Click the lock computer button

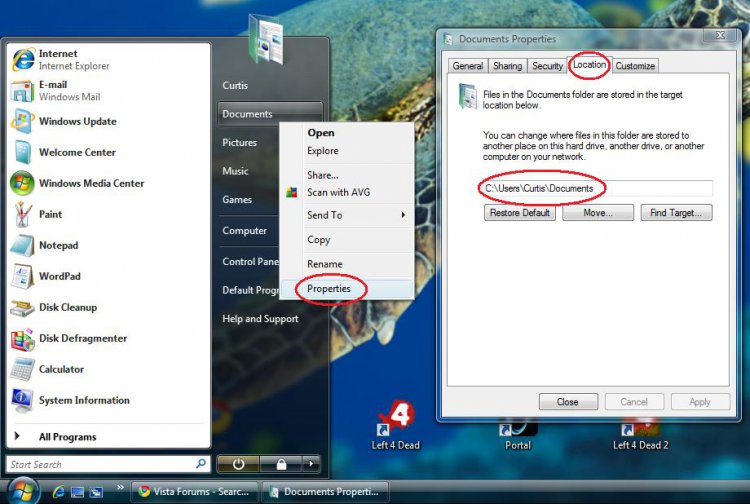pyautogui.click(x=281, y=464)
